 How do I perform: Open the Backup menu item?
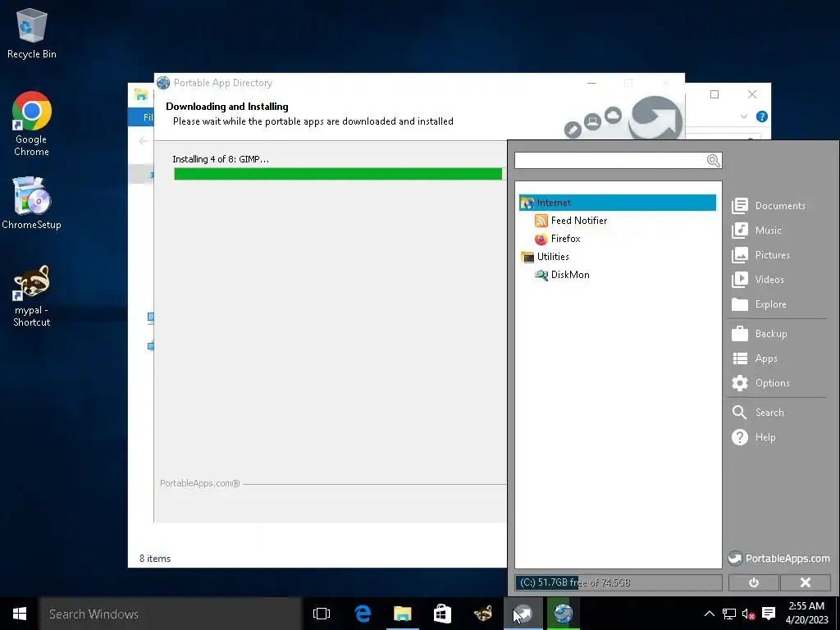click(x=760, y=334)
